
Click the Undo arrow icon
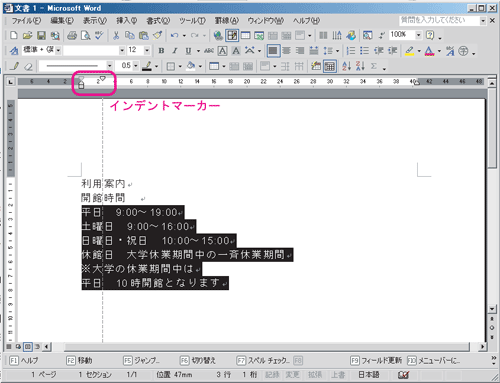click(174, 35)
